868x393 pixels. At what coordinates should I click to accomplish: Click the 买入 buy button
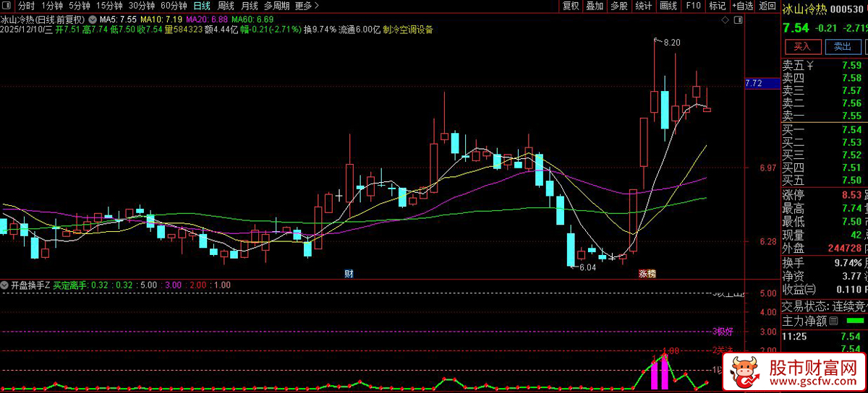pos(803,46)
